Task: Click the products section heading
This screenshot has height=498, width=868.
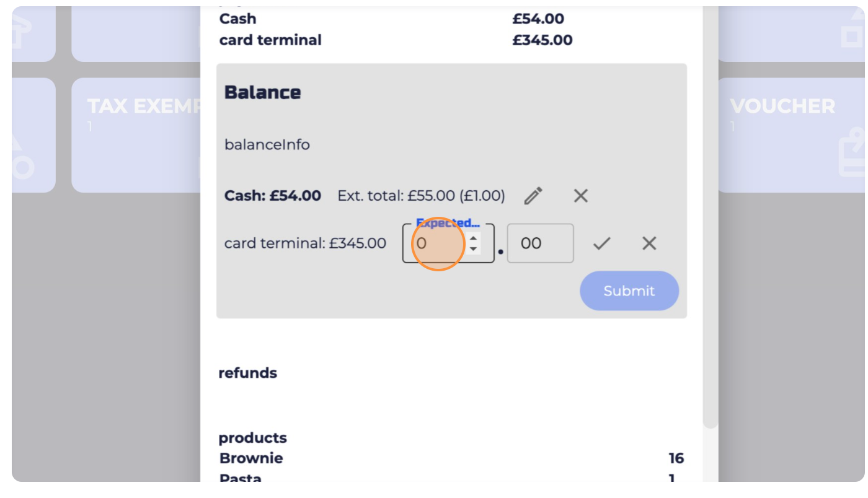Action: tap(252, 438)
